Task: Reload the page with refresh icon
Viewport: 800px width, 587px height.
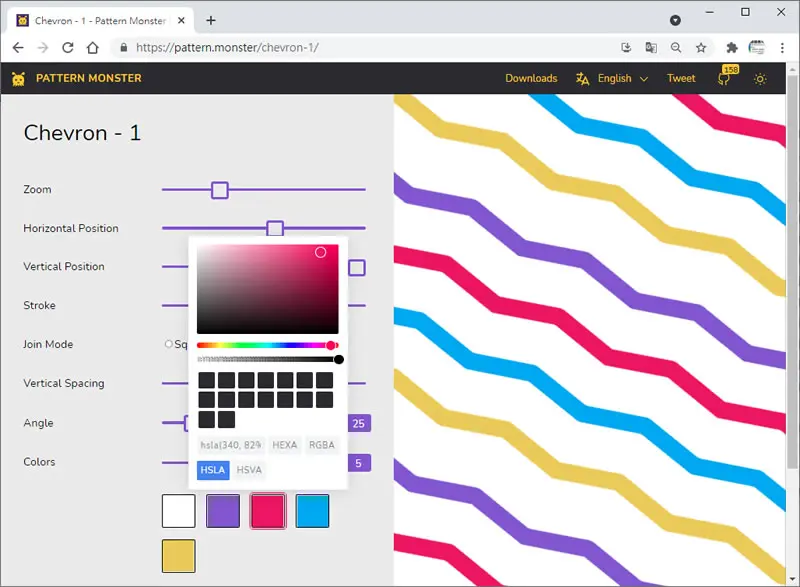Action: click(x=67, y=48)
